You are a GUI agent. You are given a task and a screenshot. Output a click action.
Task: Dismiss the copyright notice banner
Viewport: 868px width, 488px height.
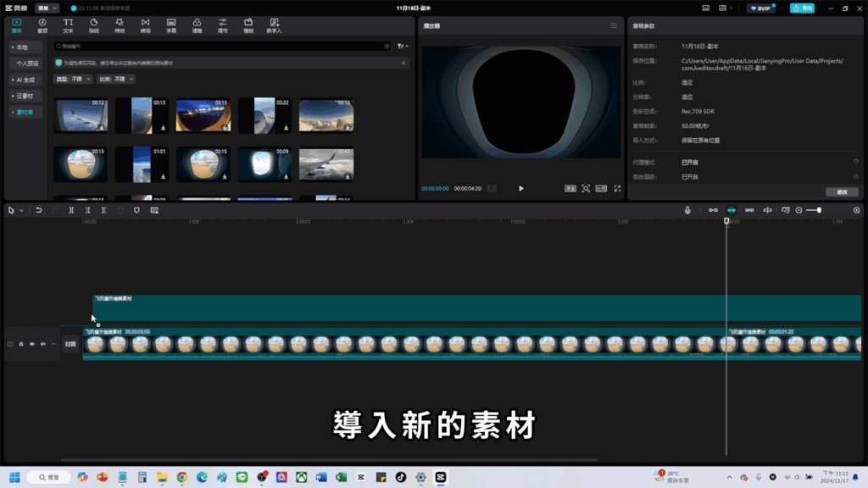coord(403,63)
